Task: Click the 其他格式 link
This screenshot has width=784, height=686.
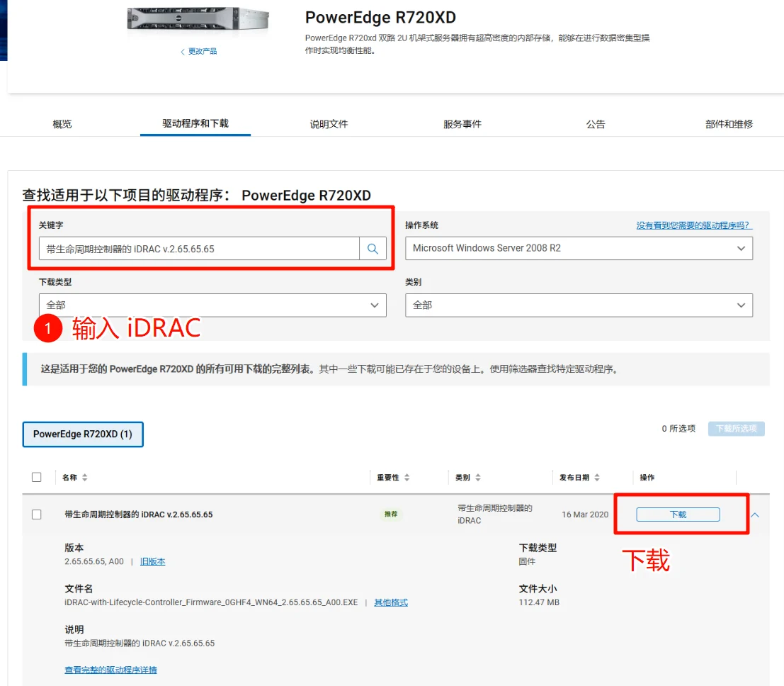Action: (x=391, y=602)
